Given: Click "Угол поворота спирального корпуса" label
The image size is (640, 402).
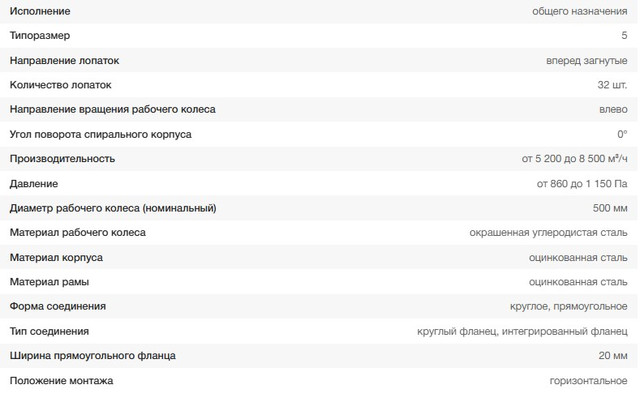Looking at the screenshot, I should point(100,134).
